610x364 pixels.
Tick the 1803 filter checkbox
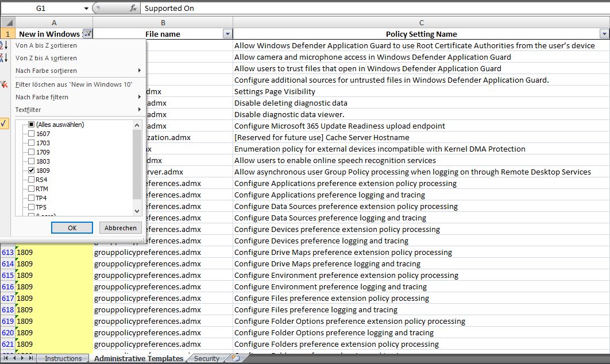(x=32, y=161)
